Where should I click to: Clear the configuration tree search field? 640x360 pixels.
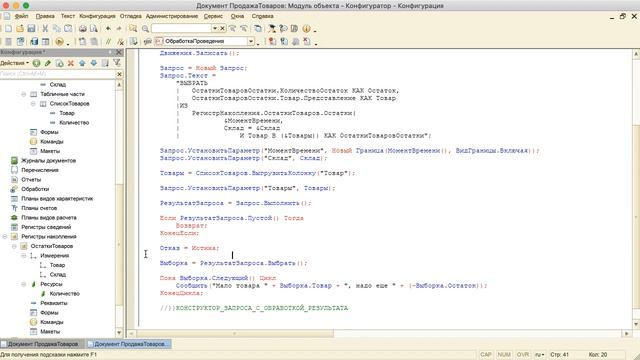click(119, 74)
